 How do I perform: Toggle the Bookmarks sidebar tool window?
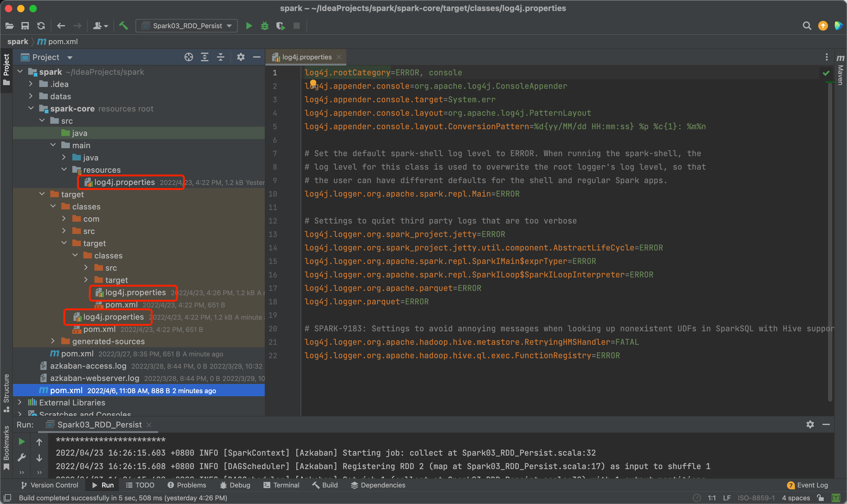click(x=6, y=448)
